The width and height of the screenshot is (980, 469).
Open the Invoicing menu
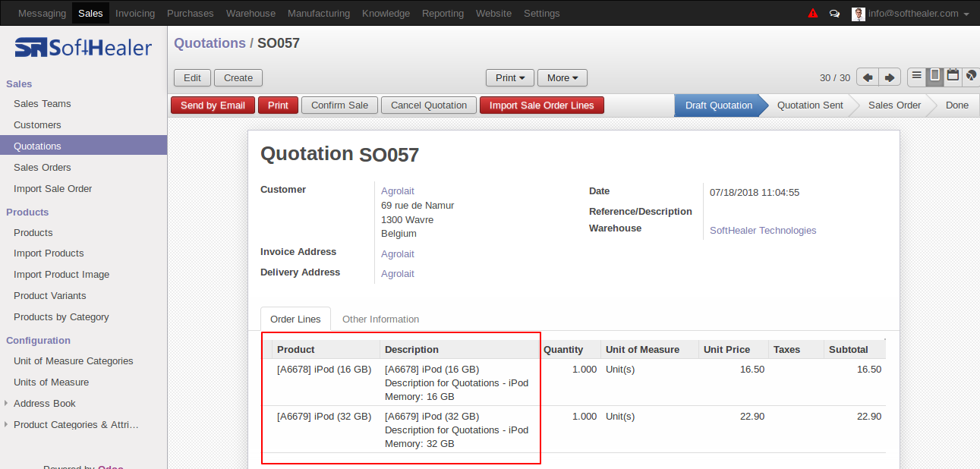[x=135, y=13]
